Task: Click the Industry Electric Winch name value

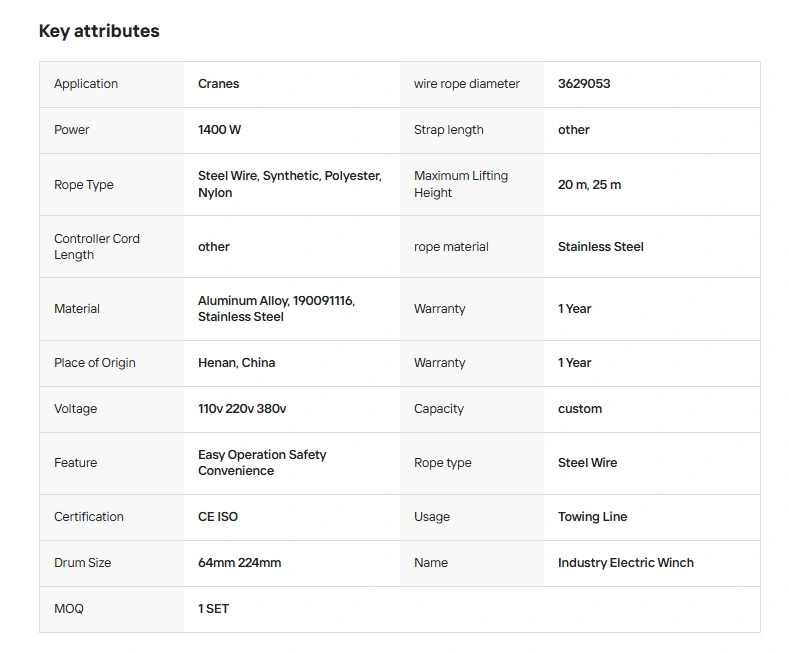Action: point(625,563)
